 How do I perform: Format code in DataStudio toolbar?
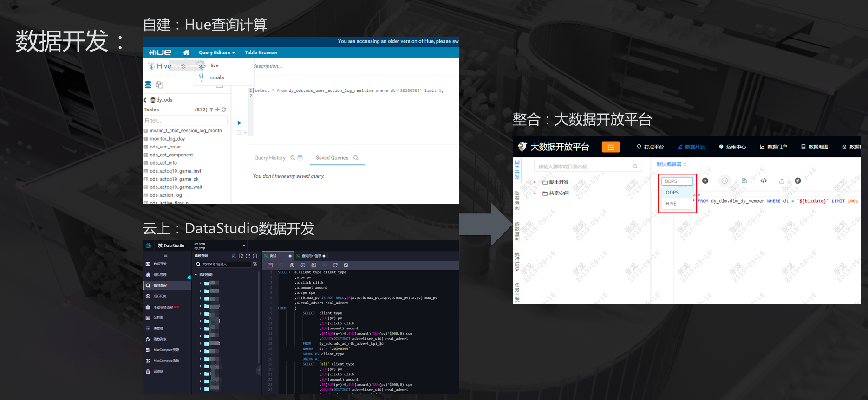(x=346, y=265)
